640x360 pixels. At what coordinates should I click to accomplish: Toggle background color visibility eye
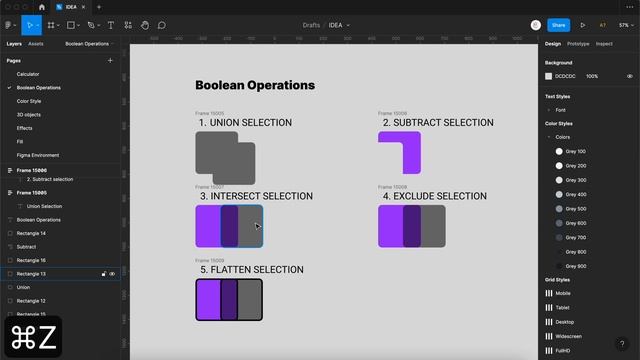tap(630, 76)
